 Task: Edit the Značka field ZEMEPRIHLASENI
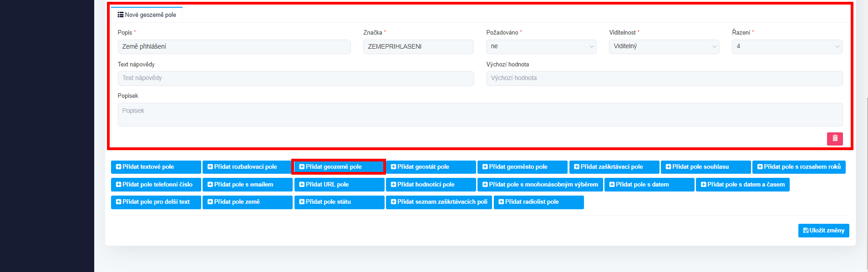point(418,47)
